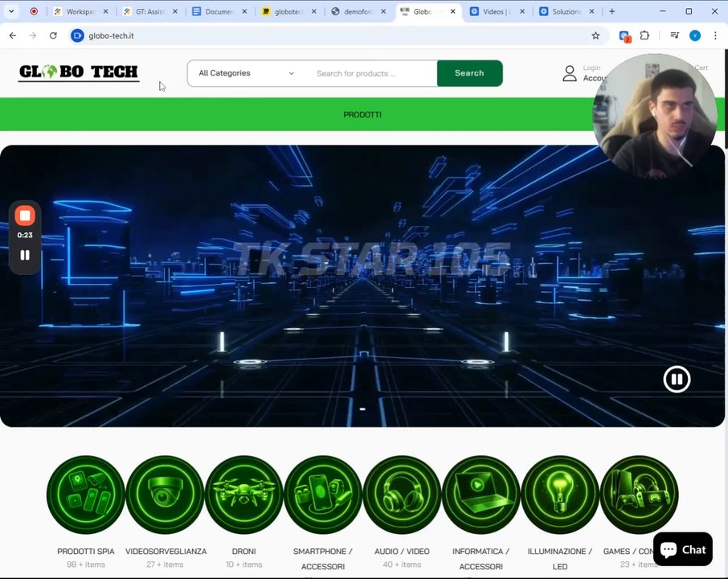Viewport: 728px width, 579px height.
Task: Switch to the Document tab
Action: tap(220, 11)
